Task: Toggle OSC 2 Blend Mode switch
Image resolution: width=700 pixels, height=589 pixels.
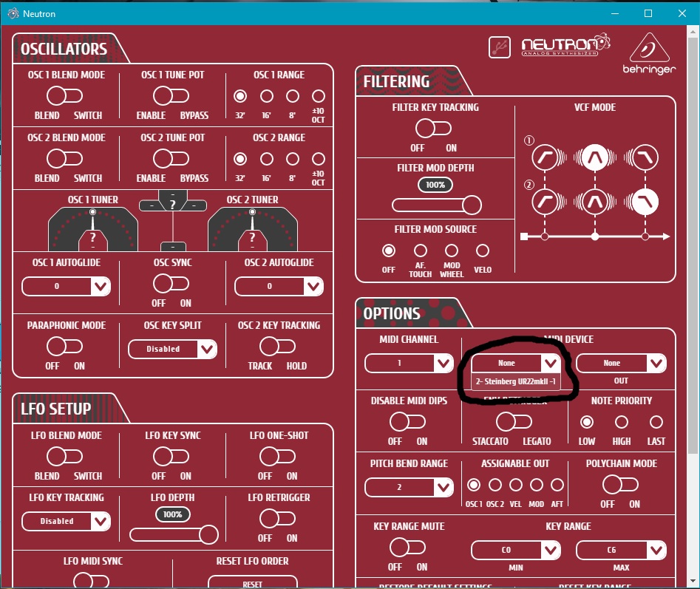Action: (x=65, y=158)
